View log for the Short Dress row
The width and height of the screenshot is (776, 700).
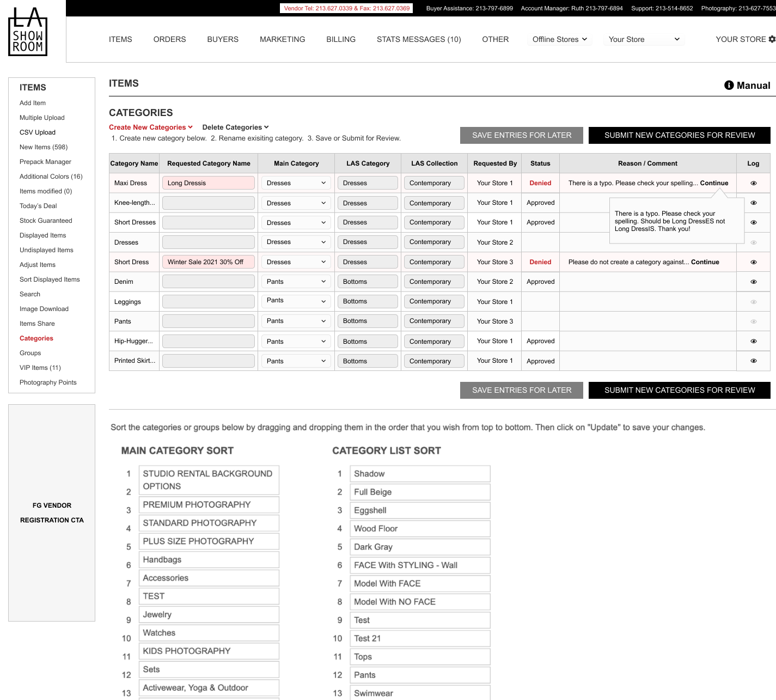753,262
